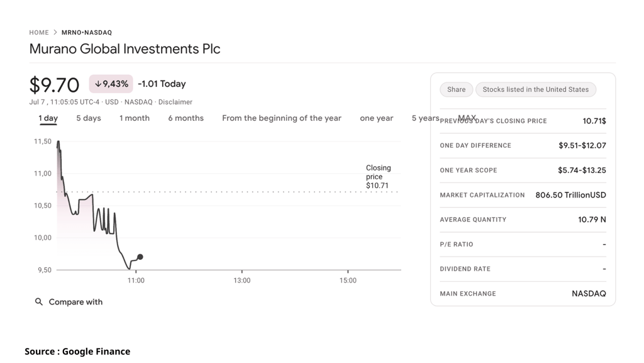This screenshot has height=363, width=644.
Task: Open the 6 months chart range
Action: (x=186, y=118)
